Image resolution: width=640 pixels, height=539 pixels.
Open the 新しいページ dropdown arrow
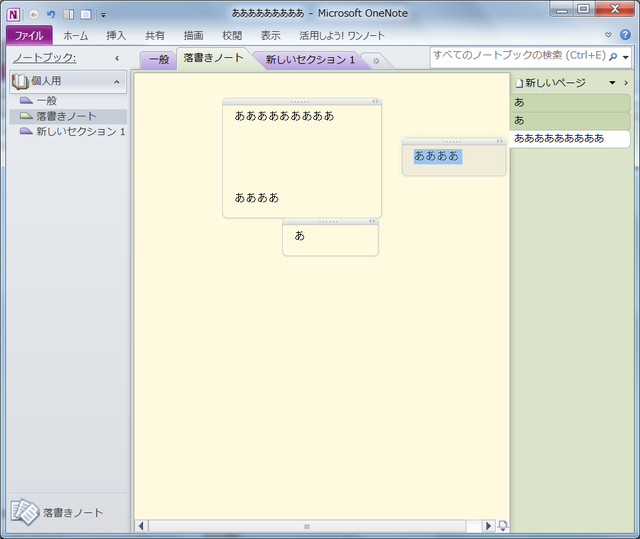click(x=612, y=83)
